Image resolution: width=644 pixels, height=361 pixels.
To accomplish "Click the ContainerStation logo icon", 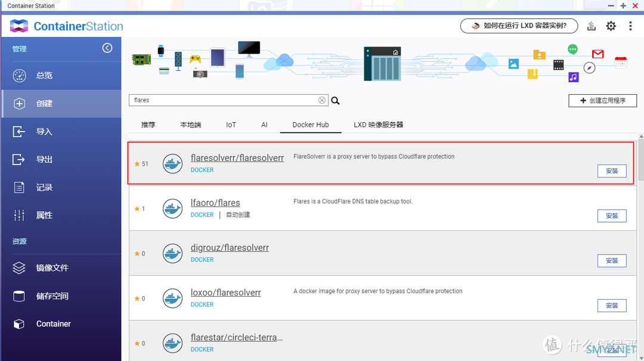I will tap(18, 26).
